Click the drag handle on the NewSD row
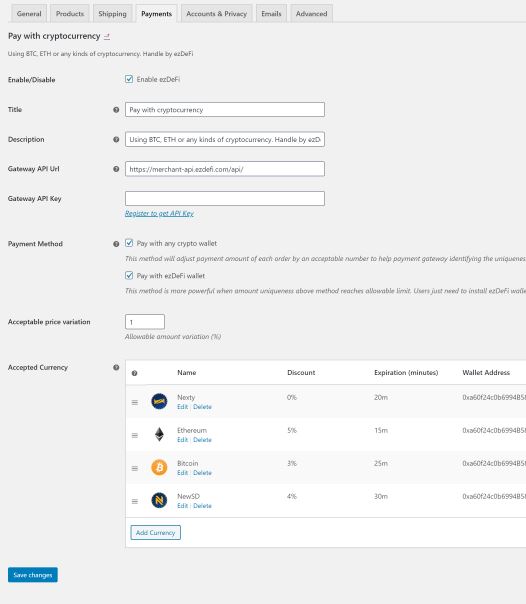This screenshot has height=604, width=526. pos(135,501)
